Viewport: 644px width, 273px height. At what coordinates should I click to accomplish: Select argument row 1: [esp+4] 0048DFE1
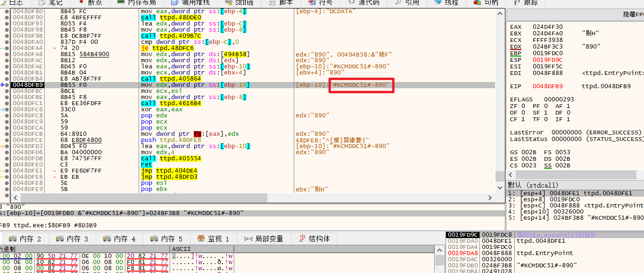[x=575, y=193]
